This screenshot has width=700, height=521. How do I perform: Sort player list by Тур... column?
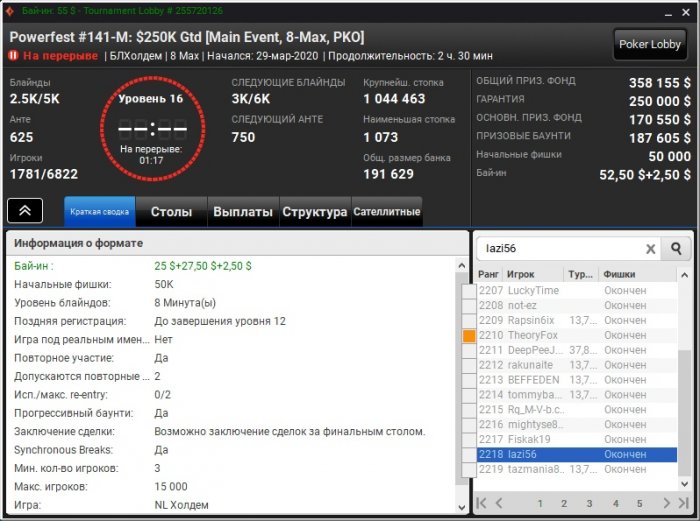tap(581, 275)
